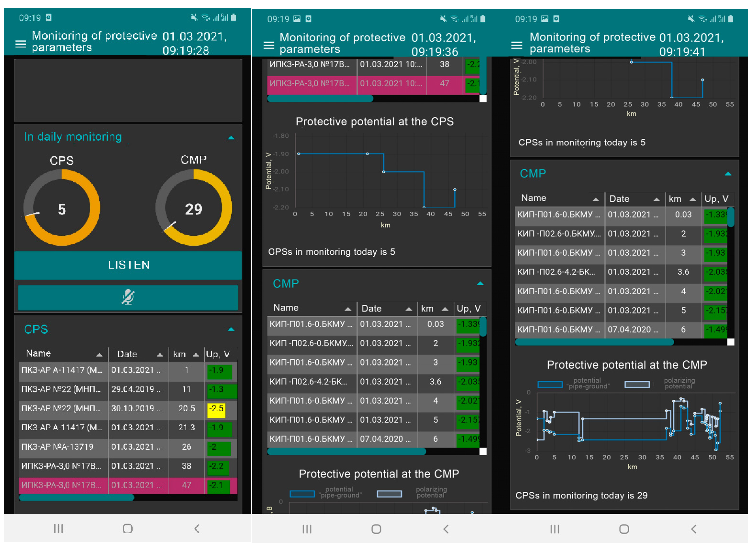Toggle polarizing potential legend in right chart
This screenshot has width=756, height=551.
click(x=637, y=385)
